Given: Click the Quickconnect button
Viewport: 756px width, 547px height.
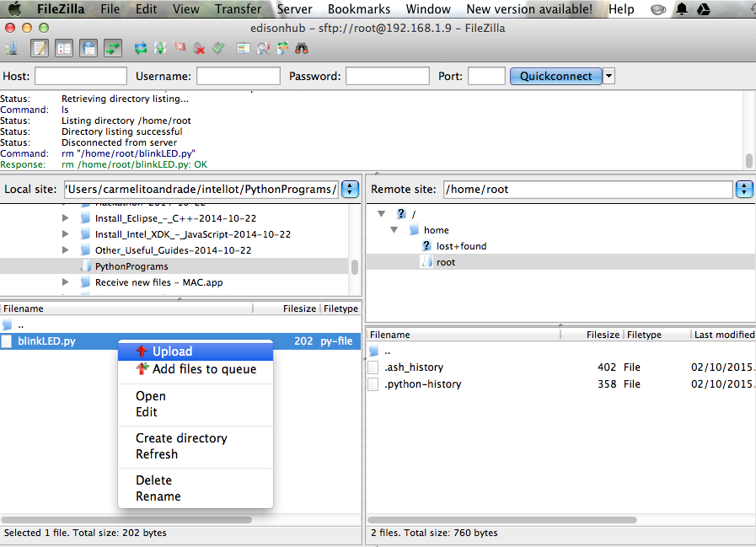Looking at the screenshot, I should coord(556,76).
